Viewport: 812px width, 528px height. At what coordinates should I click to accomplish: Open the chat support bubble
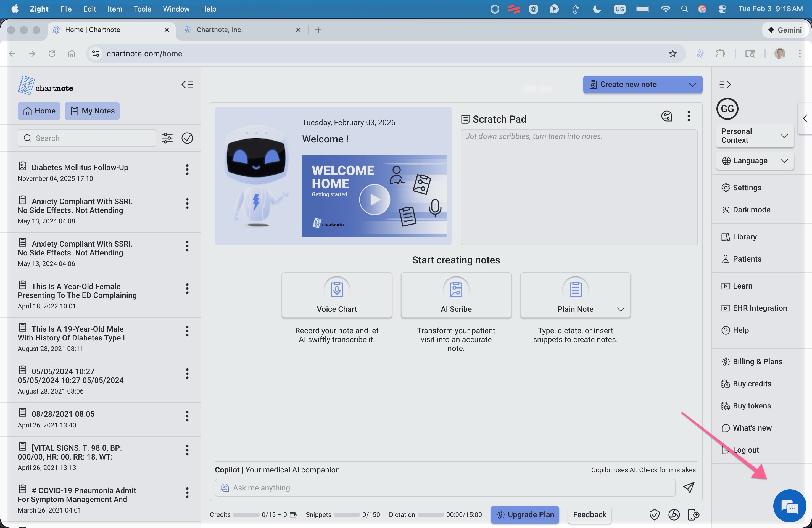[x=789, y=506]
